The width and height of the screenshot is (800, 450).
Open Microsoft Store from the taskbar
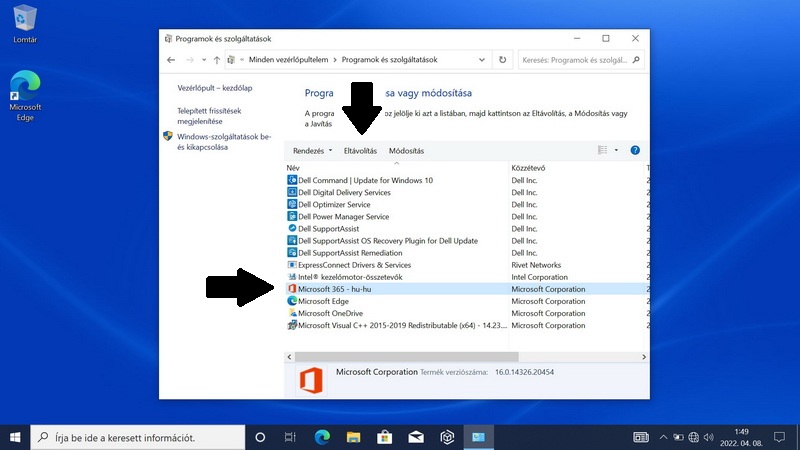click(385, 437)
